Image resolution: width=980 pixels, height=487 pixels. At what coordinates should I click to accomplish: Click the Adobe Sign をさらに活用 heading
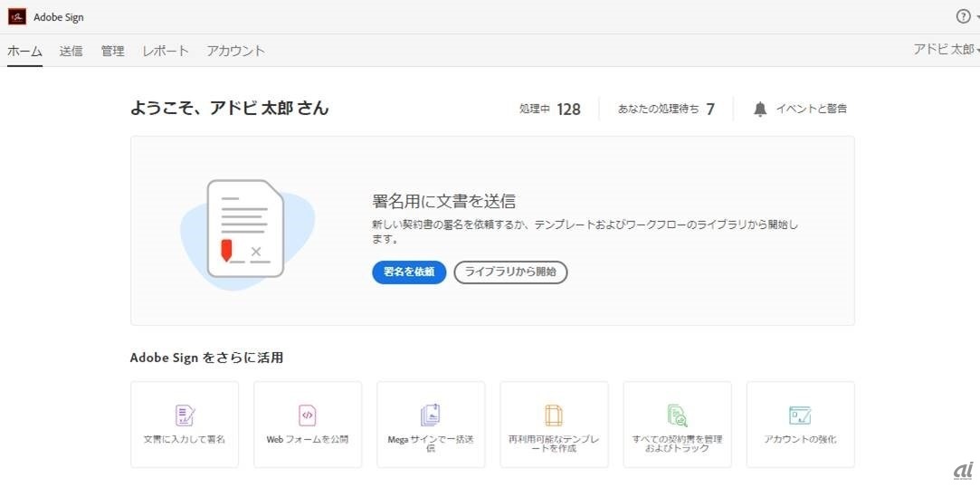tap(206, 358)
